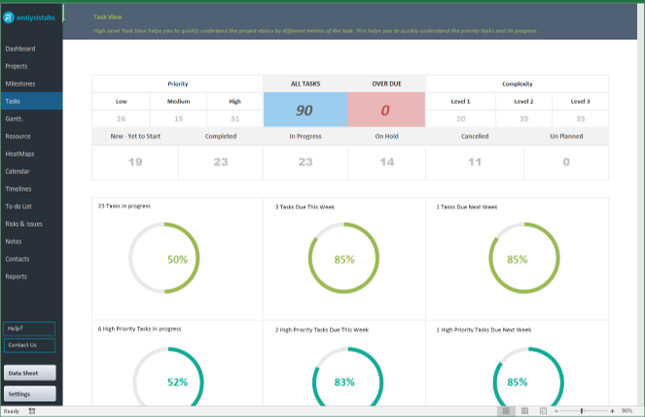The height and width of the screenshot is (417, 645).
Task: Click Un Planned count 0
Action: pyautogui.click(x=566, y=162)
